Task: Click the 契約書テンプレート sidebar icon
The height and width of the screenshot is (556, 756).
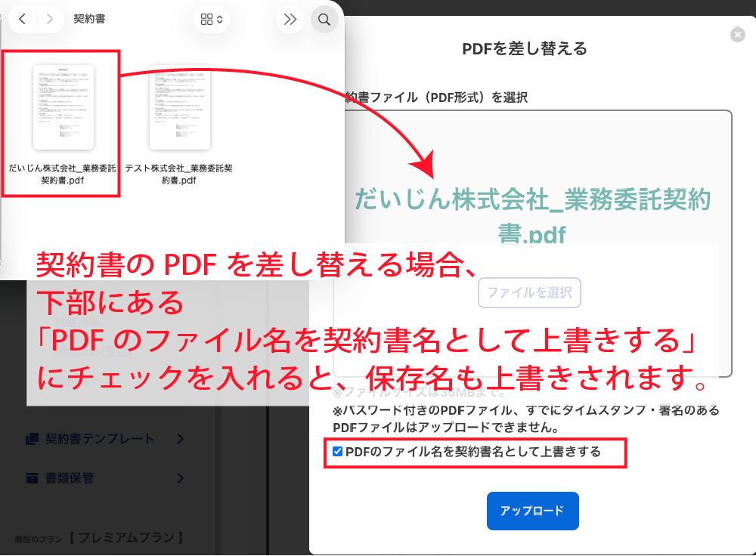Action: [32, 439]
